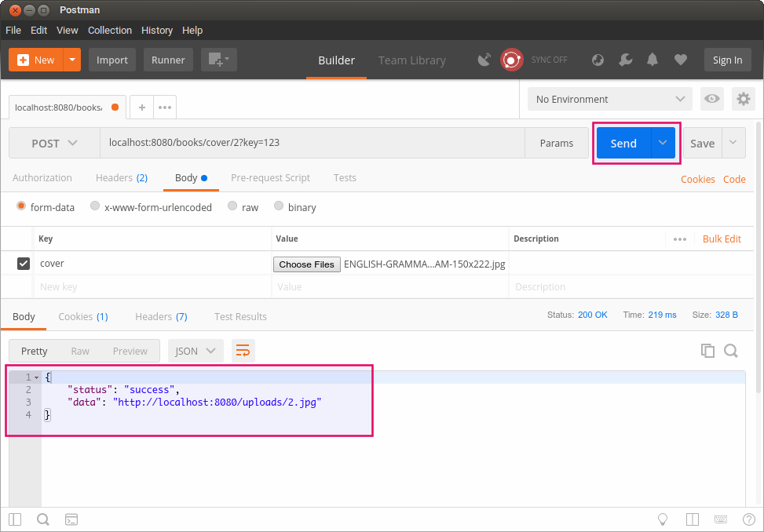Open the Collection menu
Image resolution: width=764 pixels, height=532 pixels.
pos(109,30)
